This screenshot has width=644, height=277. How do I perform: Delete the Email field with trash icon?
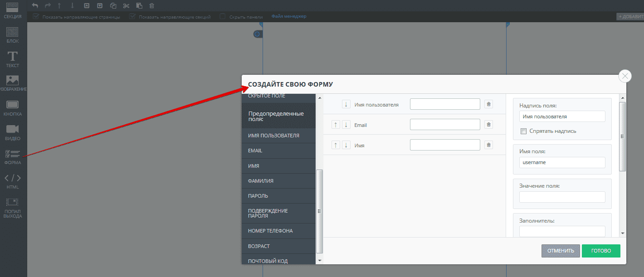click(488, 124)
